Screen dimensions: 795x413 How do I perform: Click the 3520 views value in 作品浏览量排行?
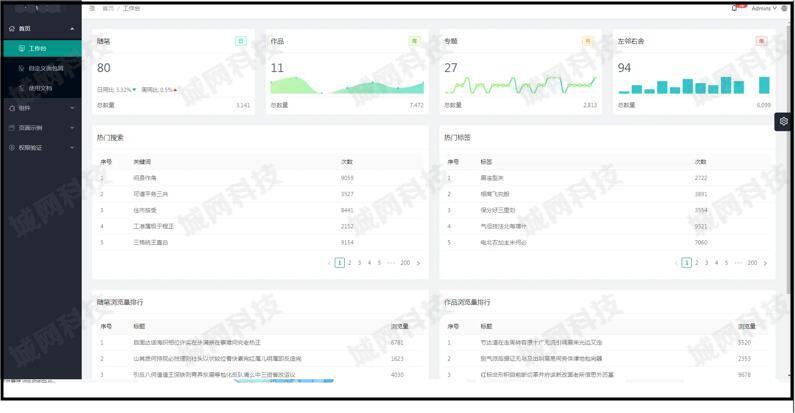pos(744,343)
